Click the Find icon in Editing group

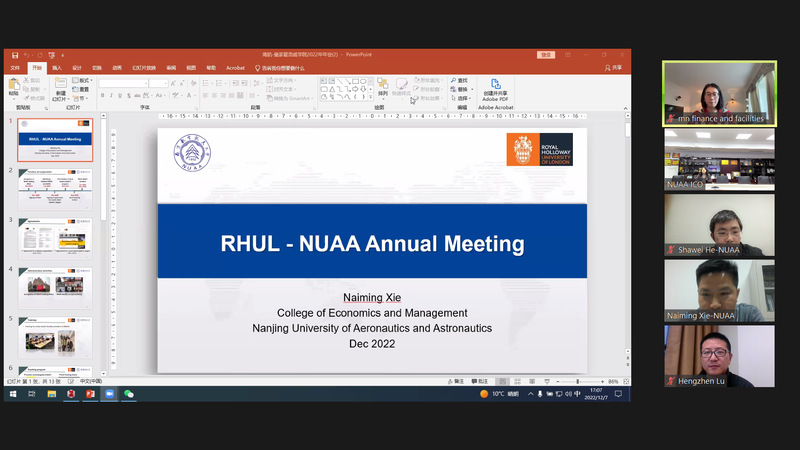pyautogui.click(x=461, y=80)
